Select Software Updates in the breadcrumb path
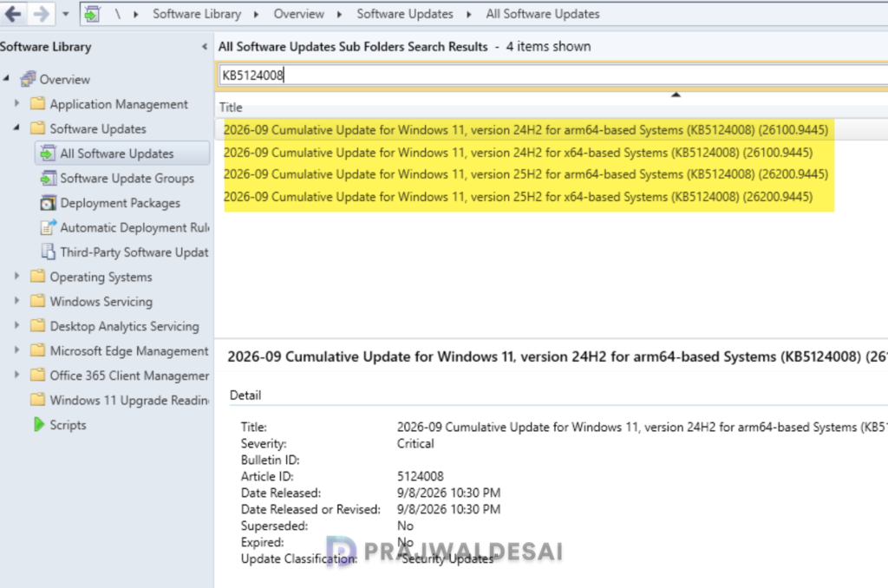Viewport: 888px width, 588px height. click(404, 14)
